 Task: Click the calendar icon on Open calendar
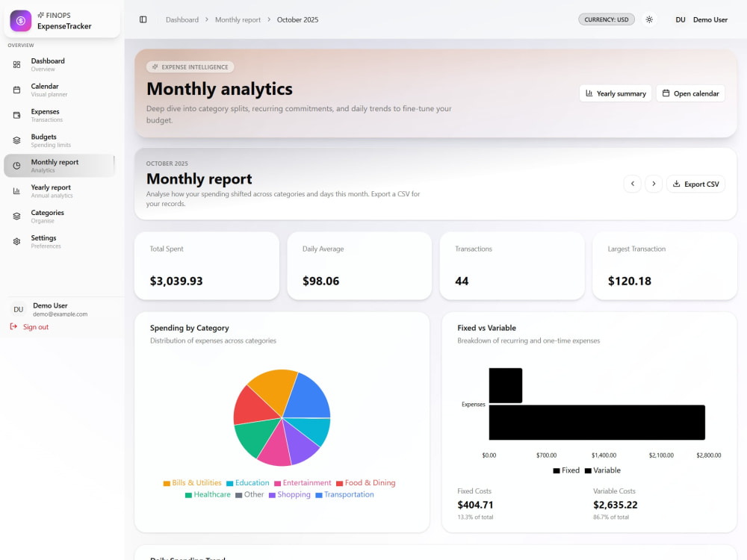point(666,93)
